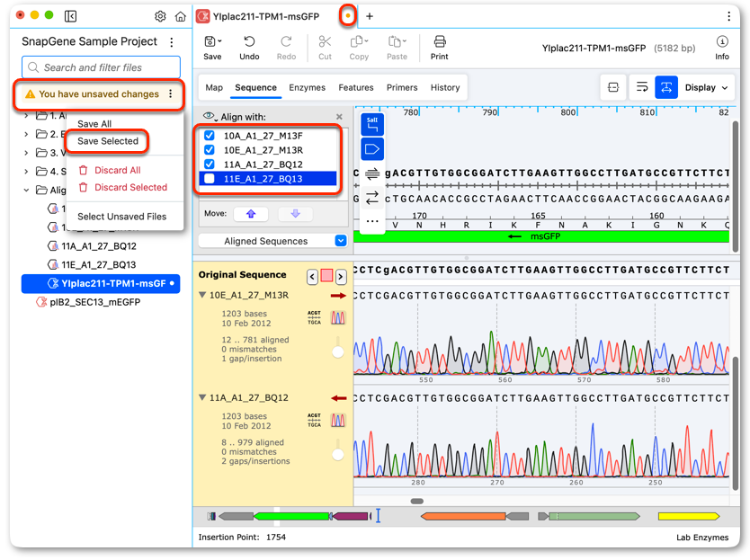Click the double-strand display icon
This screenshot has width=750, height=560.
(372, 173)
